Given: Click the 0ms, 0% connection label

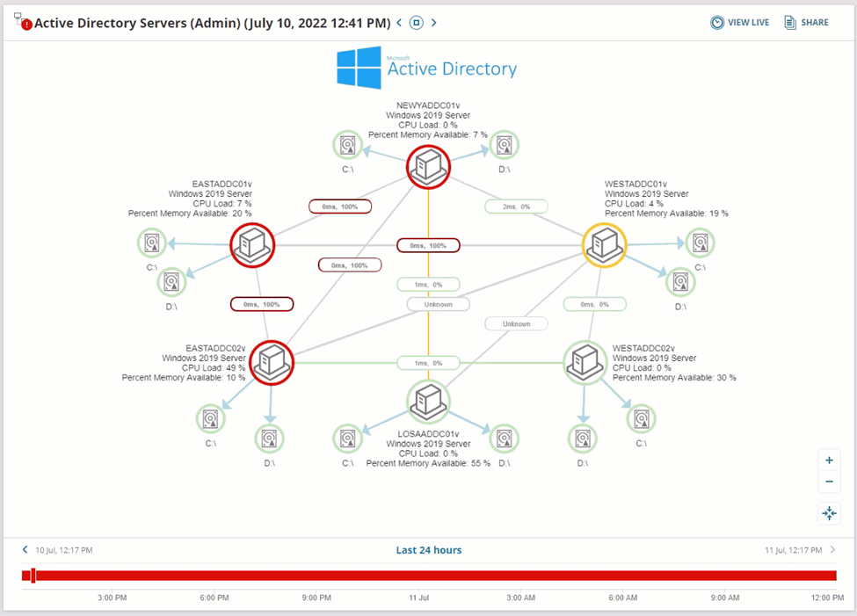Looking at the screenshot, I should pos(595,304).
